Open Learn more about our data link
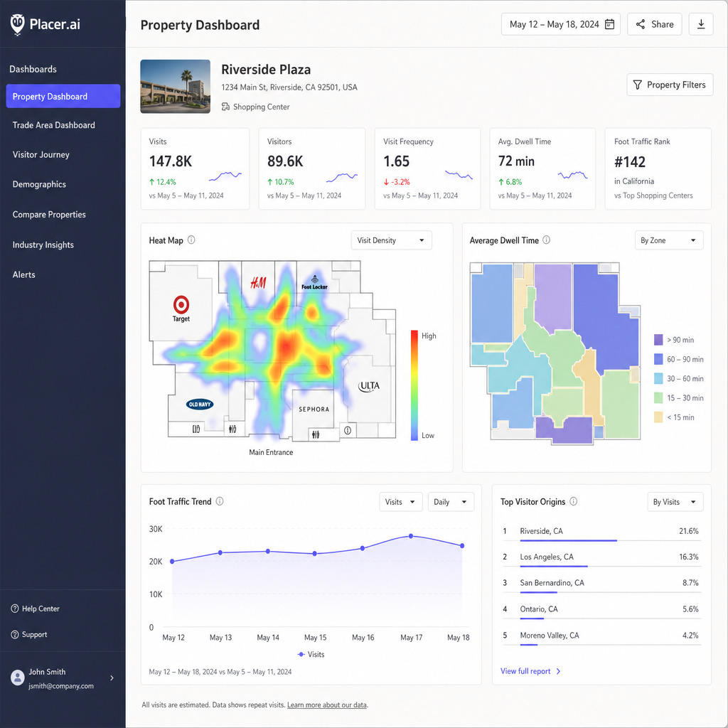The height and width of the screenshot is (728, 728). (327, 705)
